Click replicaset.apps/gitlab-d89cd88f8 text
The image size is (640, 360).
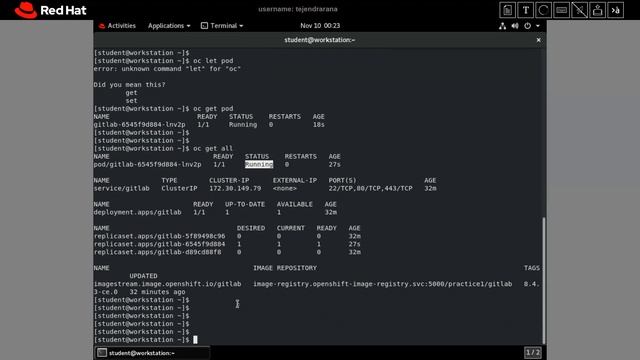(x=158, y=252)
